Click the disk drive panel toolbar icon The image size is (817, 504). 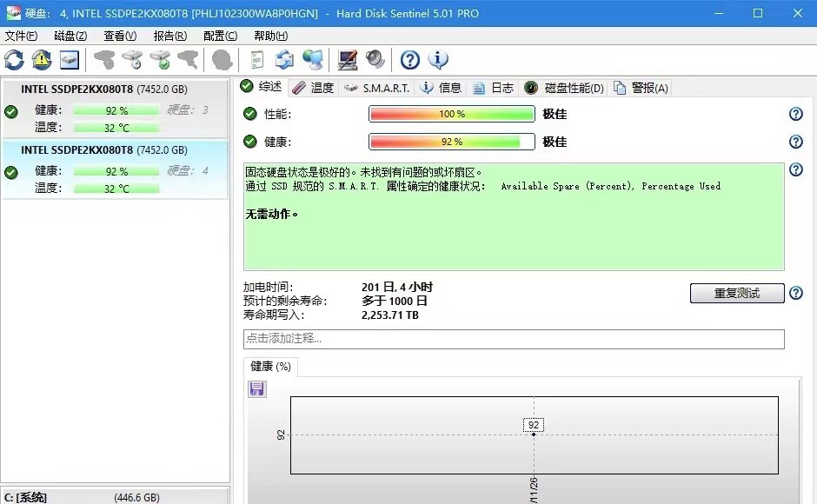click(x=70, y=60)
